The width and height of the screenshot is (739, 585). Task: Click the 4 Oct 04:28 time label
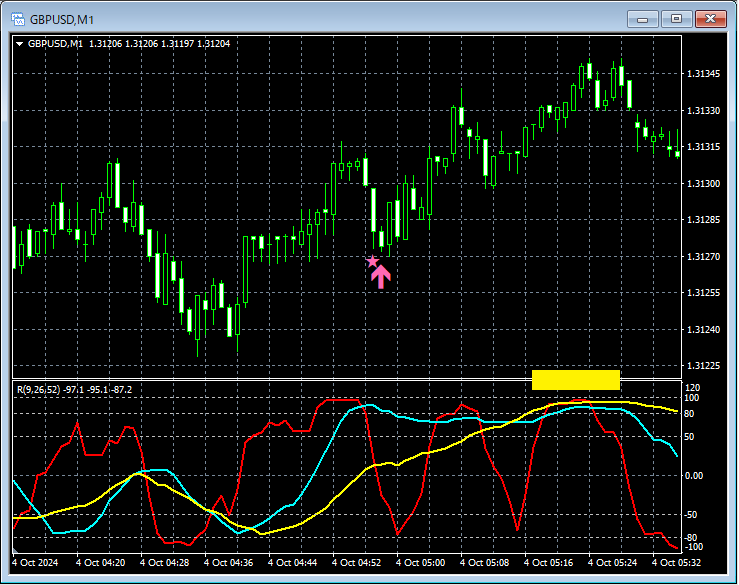pyautogui.click(x=164, y=563)
